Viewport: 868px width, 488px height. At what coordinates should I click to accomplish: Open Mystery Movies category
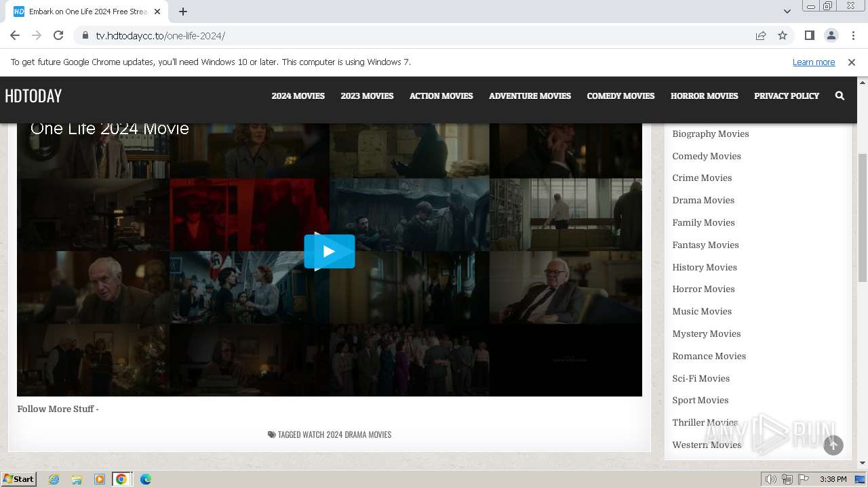point(707,333)
